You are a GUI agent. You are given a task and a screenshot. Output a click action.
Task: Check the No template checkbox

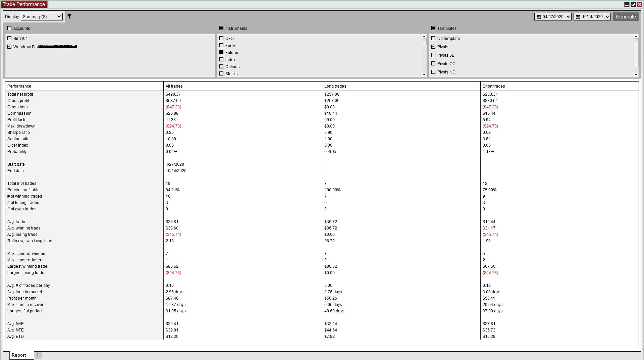point(433,38)
